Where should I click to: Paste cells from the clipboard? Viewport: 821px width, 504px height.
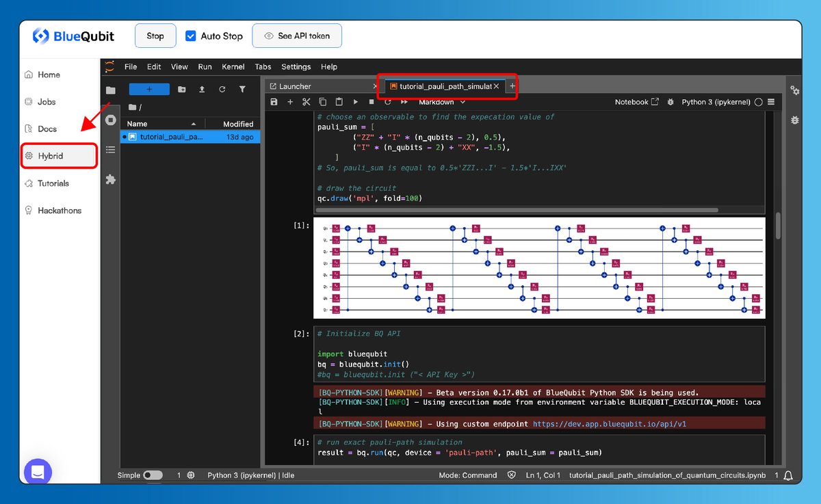pyautogui.click(x=339, y=101)
